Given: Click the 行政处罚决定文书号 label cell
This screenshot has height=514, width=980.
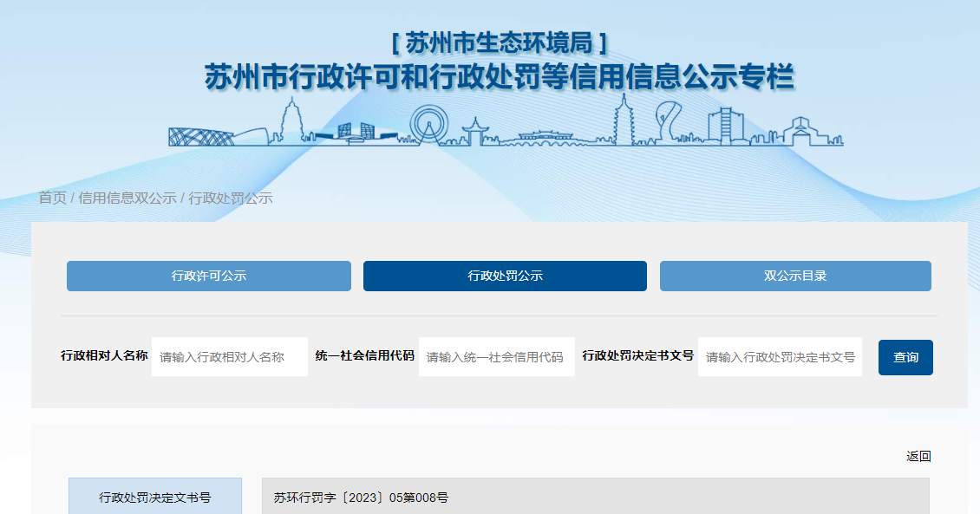Looking at the screenshot, I should 155,498.
